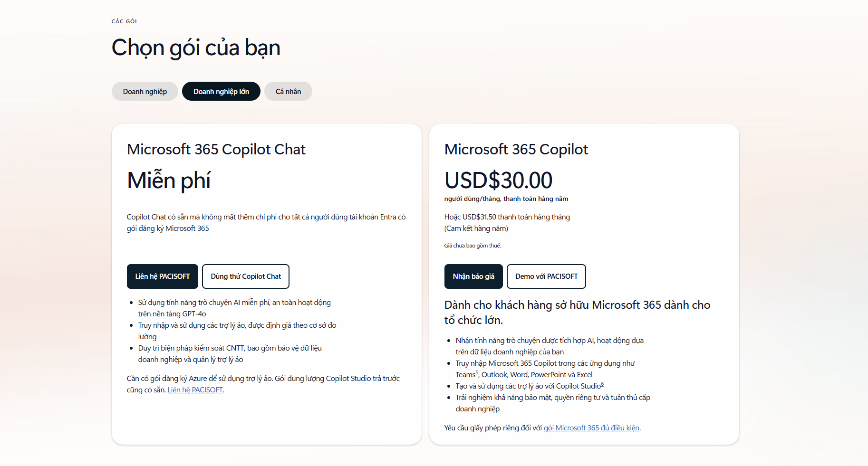Open the underlined Liên hệ PACISOFT link
The height and width of the screenshot is (466, 868).
pyautogui.click(x=195, y=390)
